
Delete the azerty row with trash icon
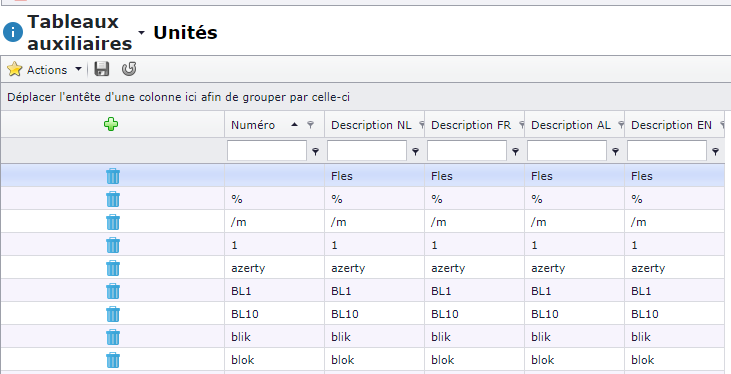click(x=113, y=268)
